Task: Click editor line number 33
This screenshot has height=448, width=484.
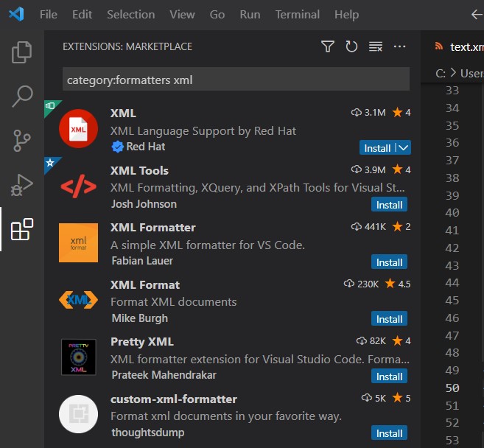Action: point(452,90)
